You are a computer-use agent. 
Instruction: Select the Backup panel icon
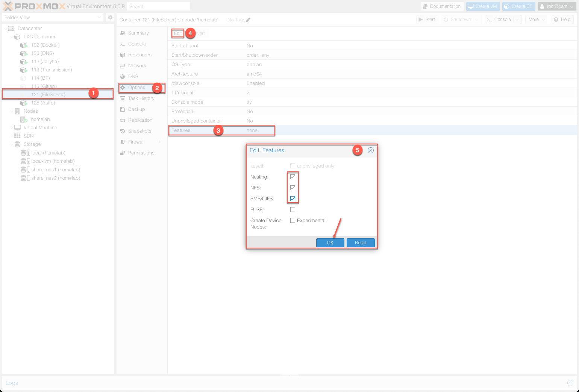point(123,109)
